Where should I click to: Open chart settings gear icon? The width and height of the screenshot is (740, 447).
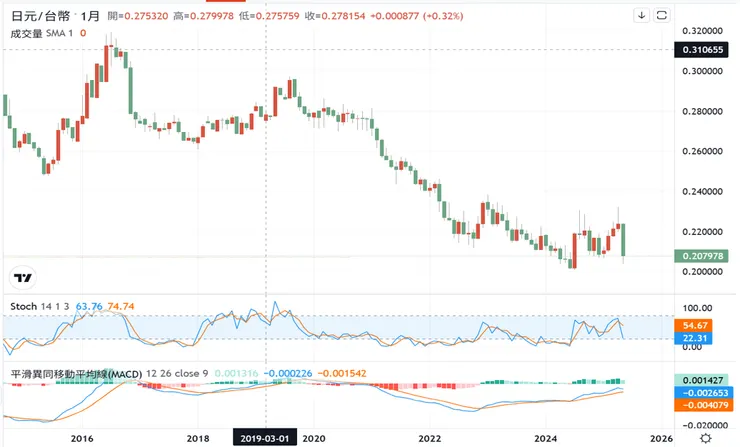coord(706,438)
